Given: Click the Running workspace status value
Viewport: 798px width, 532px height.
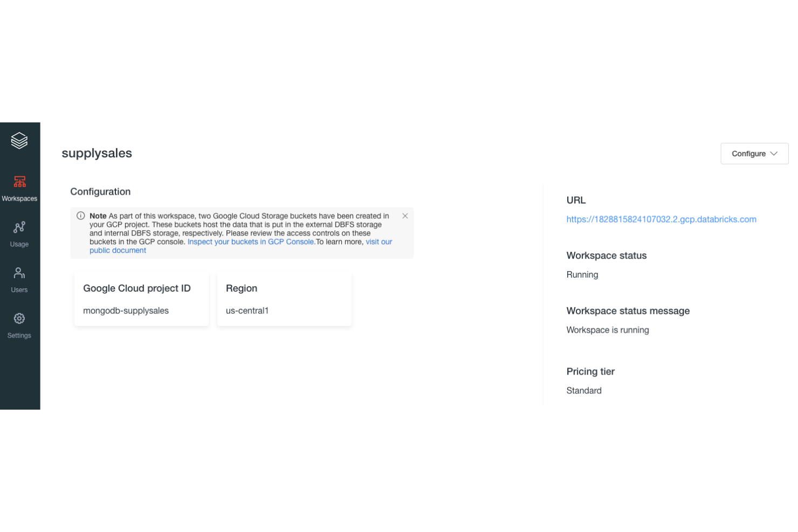Looking at the screenshot, I should [x=582, y=275].
